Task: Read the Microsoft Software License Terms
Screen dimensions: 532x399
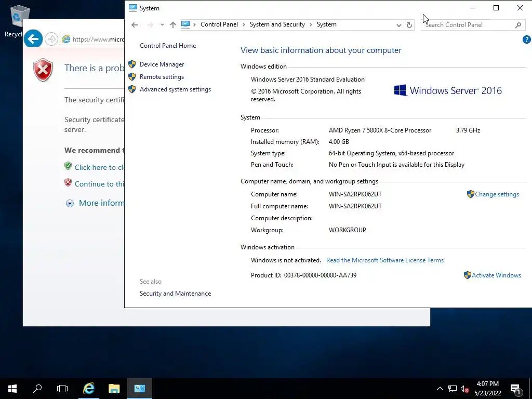Action: click(x=385, y=260)
